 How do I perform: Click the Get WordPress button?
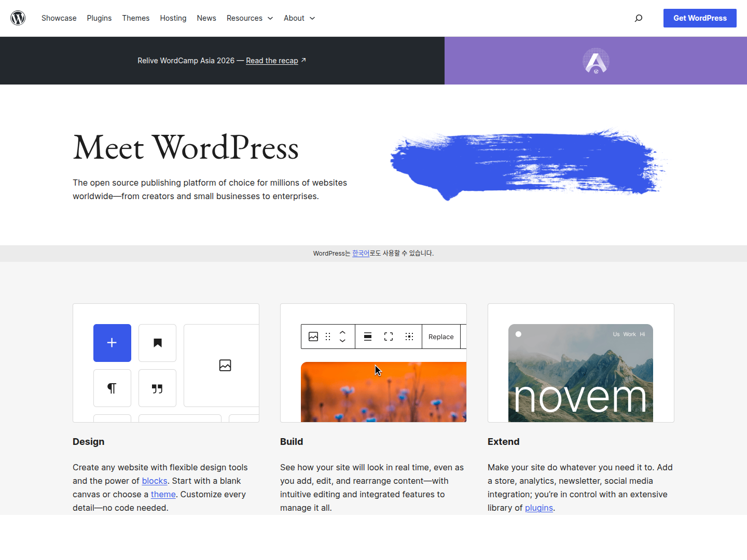point(700,18)
